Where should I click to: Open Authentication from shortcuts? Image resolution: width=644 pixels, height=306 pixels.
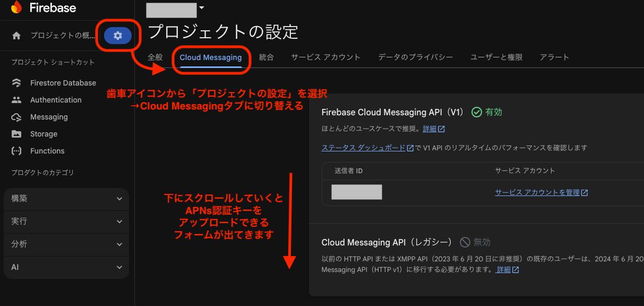coord(56,100)
